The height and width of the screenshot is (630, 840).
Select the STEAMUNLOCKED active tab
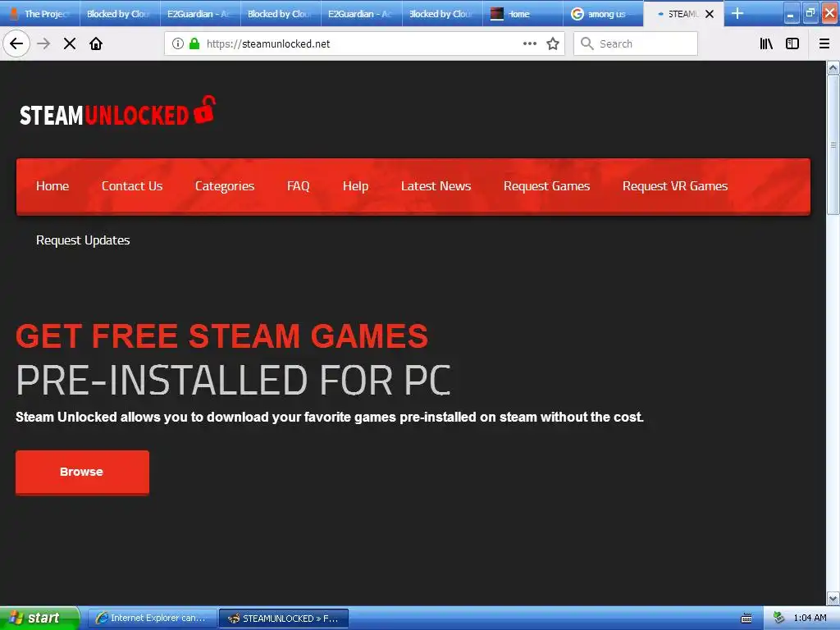pos(683,13)
